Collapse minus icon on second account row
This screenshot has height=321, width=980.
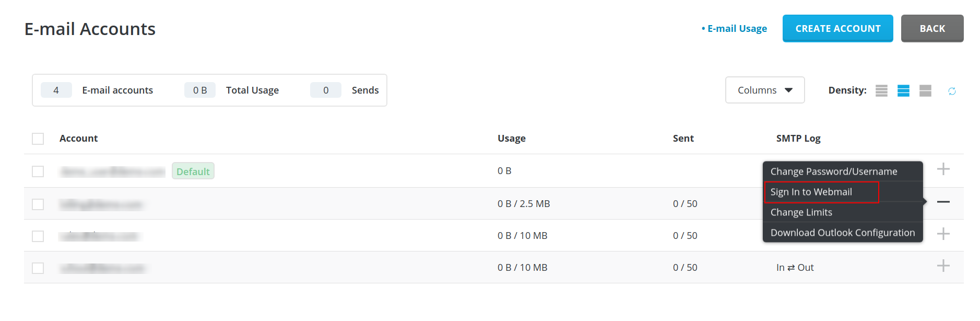coord(943,202)
